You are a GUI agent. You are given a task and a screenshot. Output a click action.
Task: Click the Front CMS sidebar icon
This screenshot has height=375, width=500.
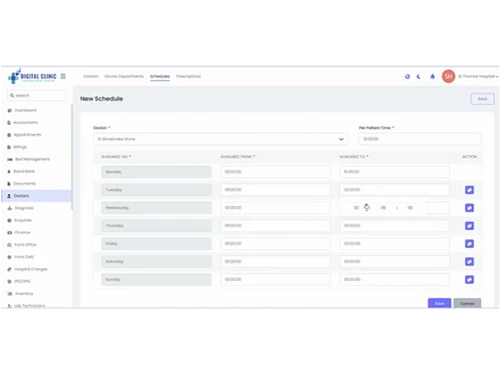9,257
